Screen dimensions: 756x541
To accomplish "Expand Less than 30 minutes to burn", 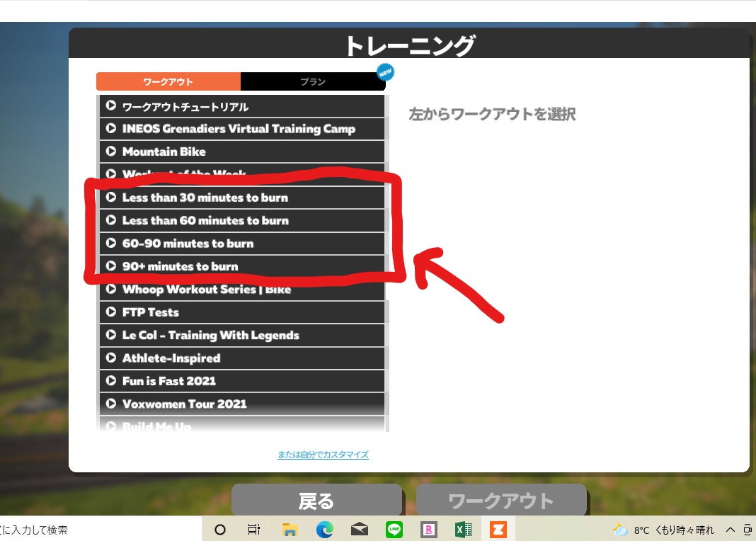I will (242, 197).
